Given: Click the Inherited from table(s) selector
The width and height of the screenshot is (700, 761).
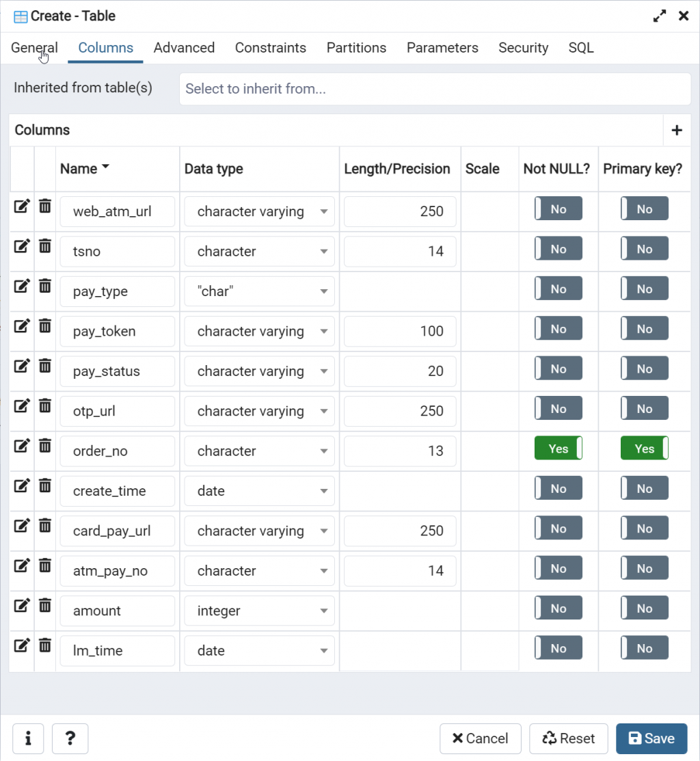Looking at the screenshot, I should click(x=435, y=89).
